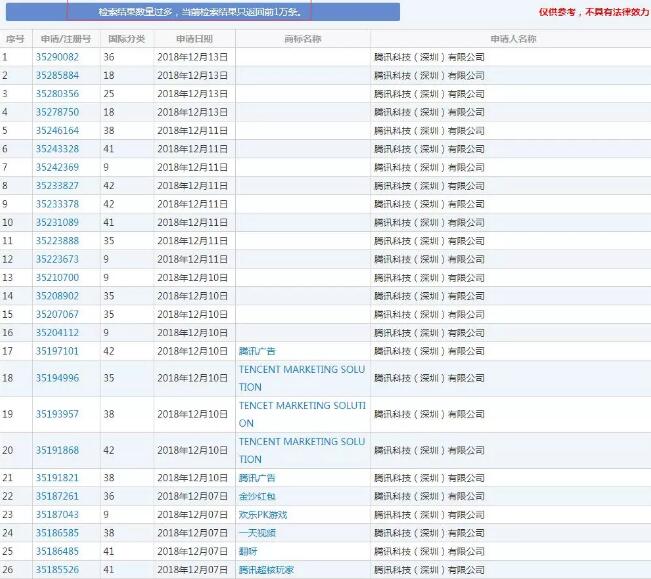Click the blue search-results notice banner

pos(203,12)
